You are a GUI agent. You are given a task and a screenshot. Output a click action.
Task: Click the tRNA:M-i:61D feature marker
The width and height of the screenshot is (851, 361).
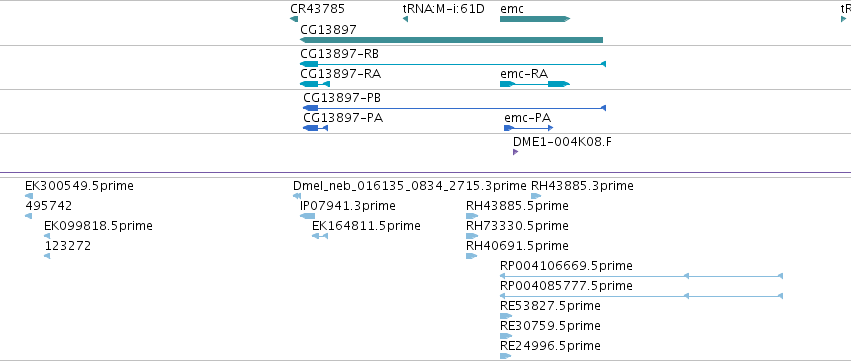tap(405, 19)
